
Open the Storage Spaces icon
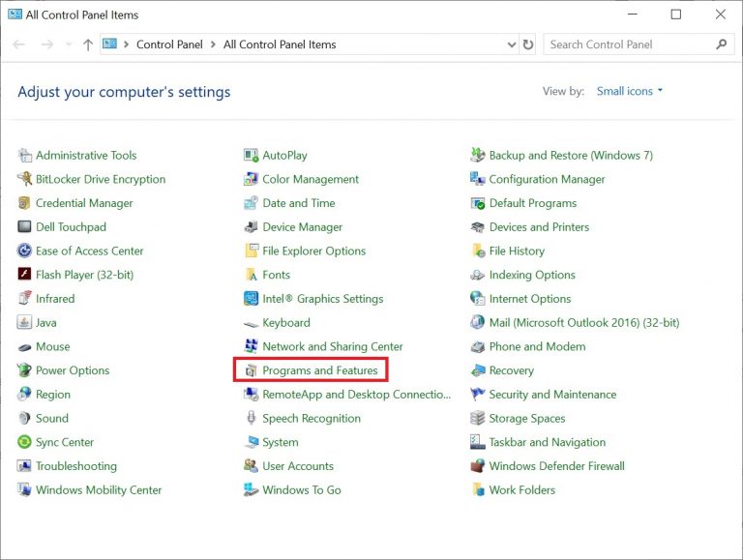(x=478, y=418)
